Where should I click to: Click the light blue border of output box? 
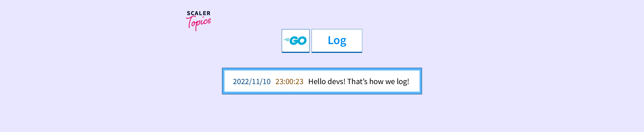pos(322,69)
